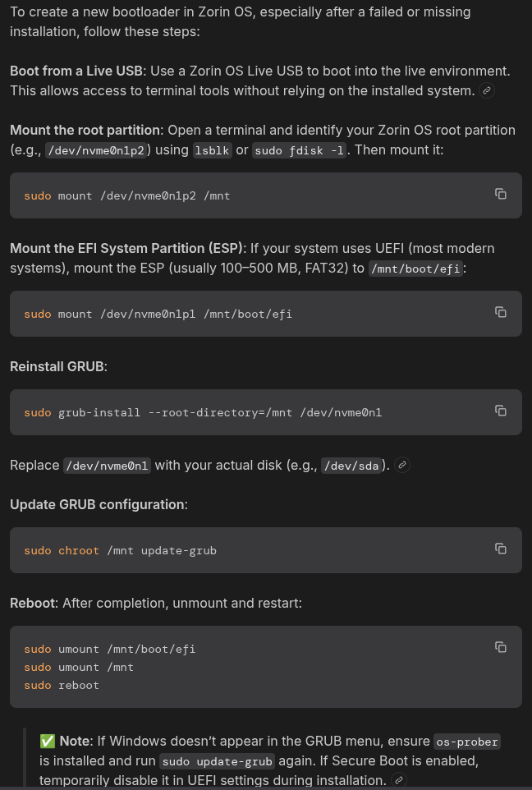
Task: Click the inline code sudo fdisk -l
Action: [x=300, y=150]
